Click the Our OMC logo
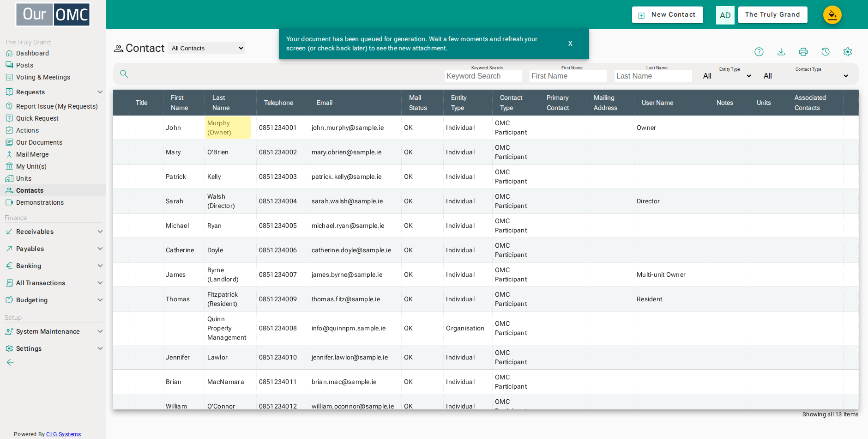868x439 pixels. click(x=53, y=15)
